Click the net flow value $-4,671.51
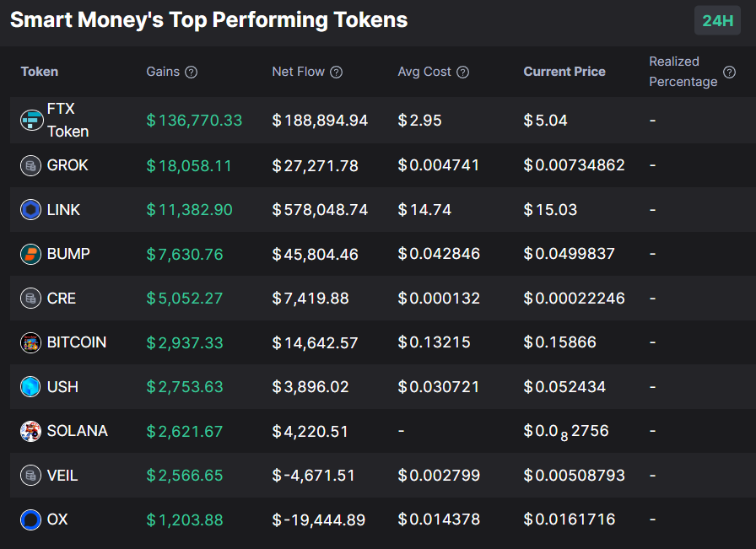This screenshot has width=756, height=549. click(x=313, y=476)
